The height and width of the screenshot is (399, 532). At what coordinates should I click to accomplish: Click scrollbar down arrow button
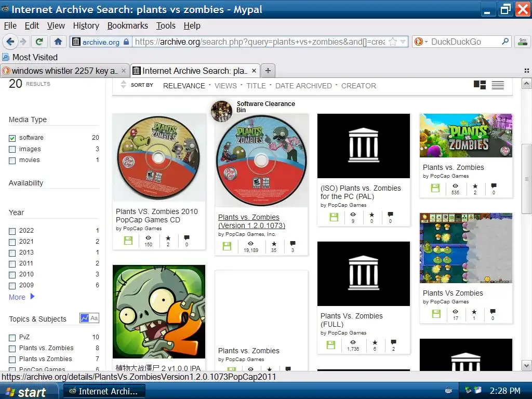pos(526,366)
